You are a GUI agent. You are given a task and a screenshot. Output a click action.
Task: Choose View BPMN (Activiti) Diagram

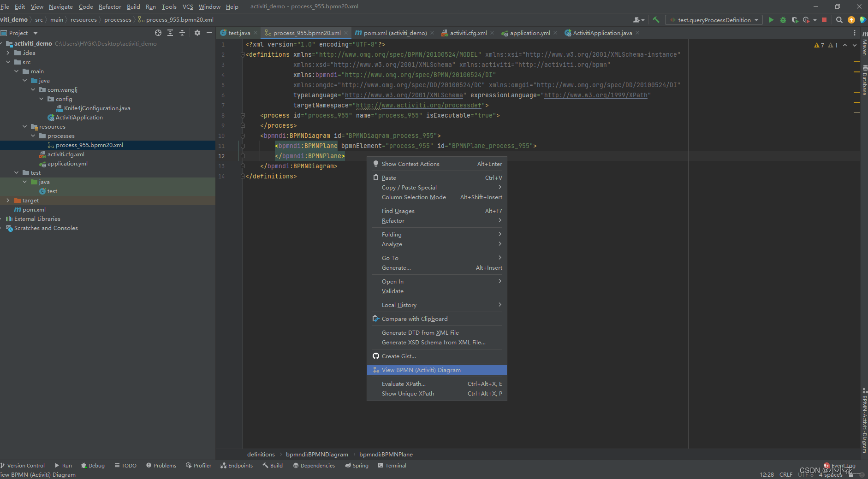point(421,370)
